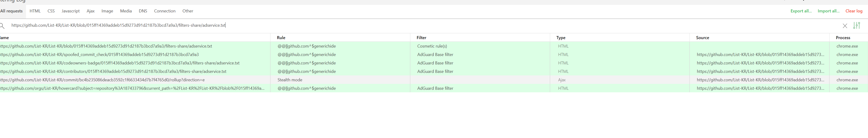Open the filter settings sliders icon
Image resolution: width=868 pixels, height=138 pixels.
[857, 25]
